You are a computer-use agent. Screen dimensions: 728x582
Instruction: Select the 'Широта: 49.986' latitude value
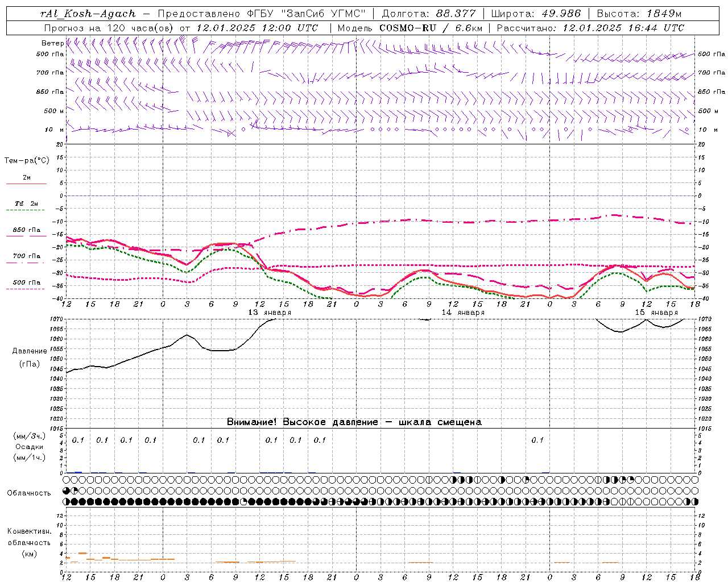click(x=536, y=14)
